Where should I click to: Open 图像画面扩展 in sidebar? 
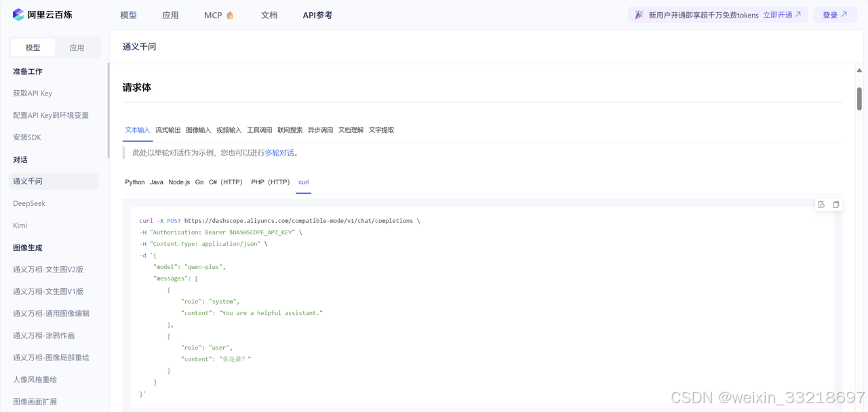pyautogui.click(x=35, y=402)
